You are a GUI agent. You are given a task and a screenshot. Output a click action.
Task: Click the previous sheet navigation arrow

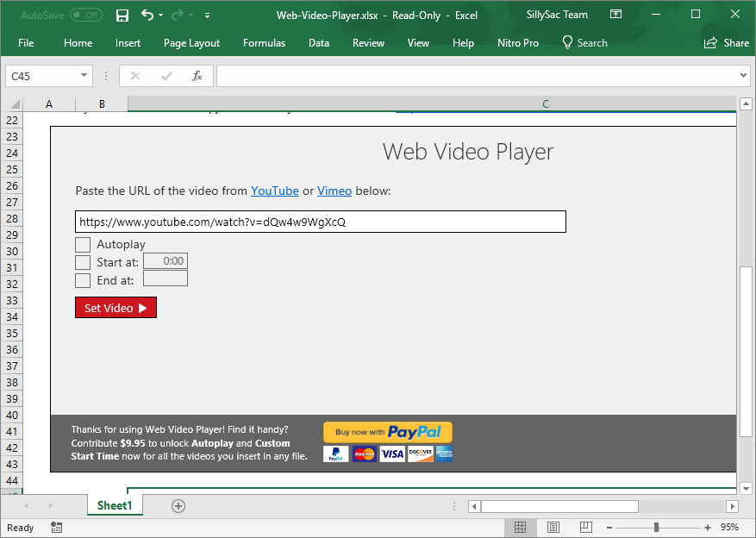26,506
